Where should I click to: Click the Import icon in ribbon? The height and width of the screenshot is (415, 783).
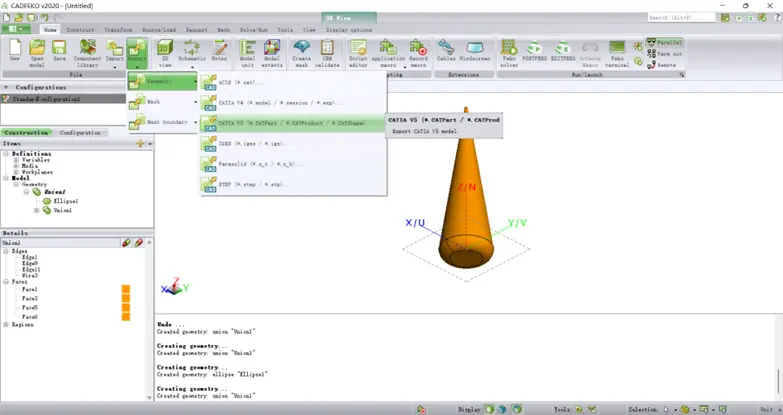click(114, 50)
